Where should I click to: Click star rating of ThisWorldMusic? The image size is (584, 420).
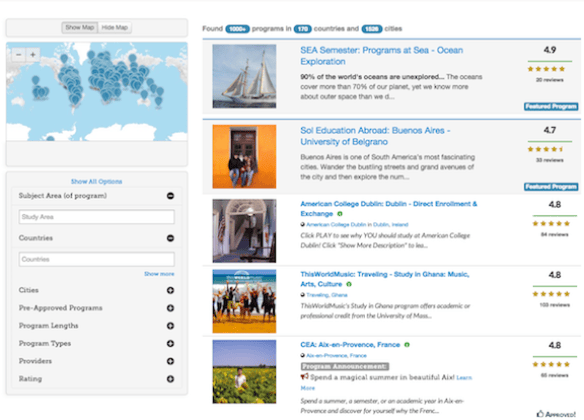pyautogui.click(x=551, y=294)
